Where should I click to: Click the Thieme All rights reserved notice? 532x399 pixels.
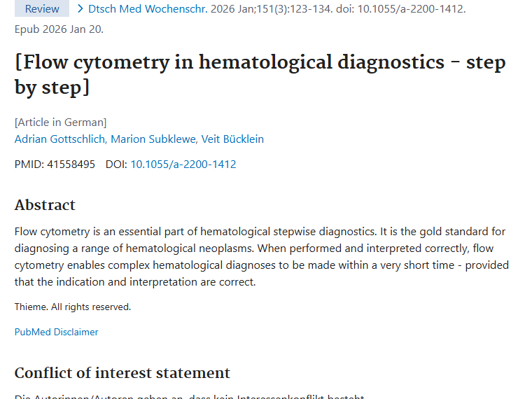click(73, 307)
